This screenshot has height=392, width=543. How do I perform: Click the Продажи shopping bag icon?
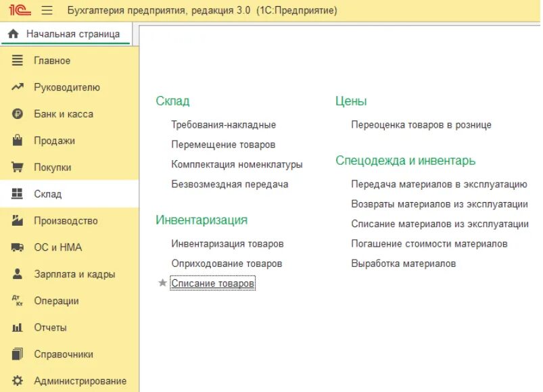pyautogui.click(x=18, y=140)
